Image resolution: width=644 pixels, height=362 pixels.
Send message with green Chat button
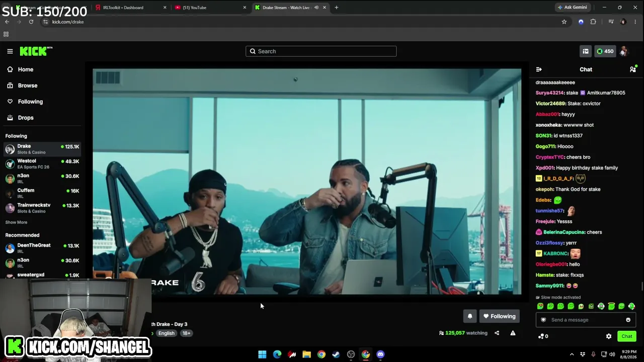627,336
